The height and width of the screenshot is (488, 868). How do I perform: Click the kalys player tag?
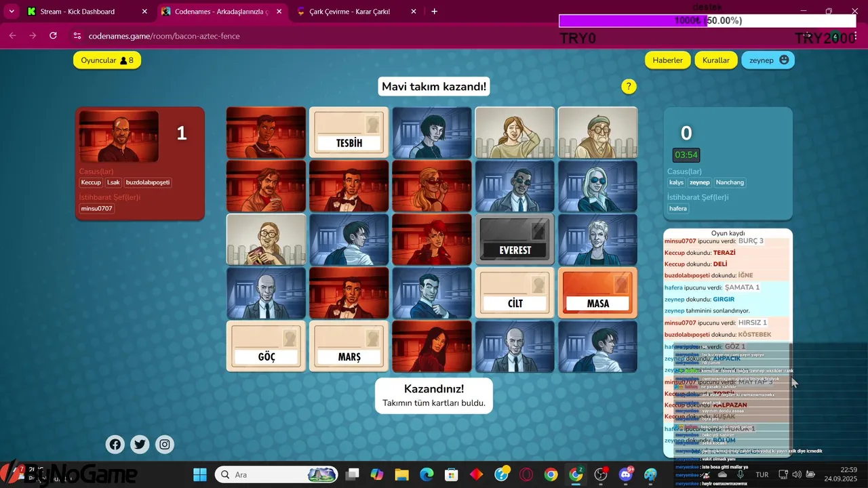click(x=676, y=182)
